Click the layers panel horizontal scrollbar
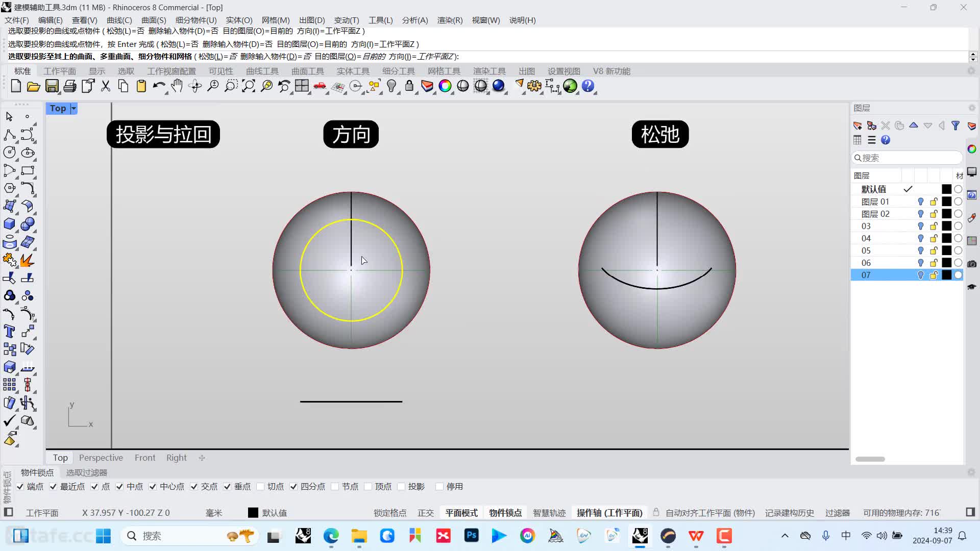The width and height of the screenshot is (980, 551). coord(870,459)
